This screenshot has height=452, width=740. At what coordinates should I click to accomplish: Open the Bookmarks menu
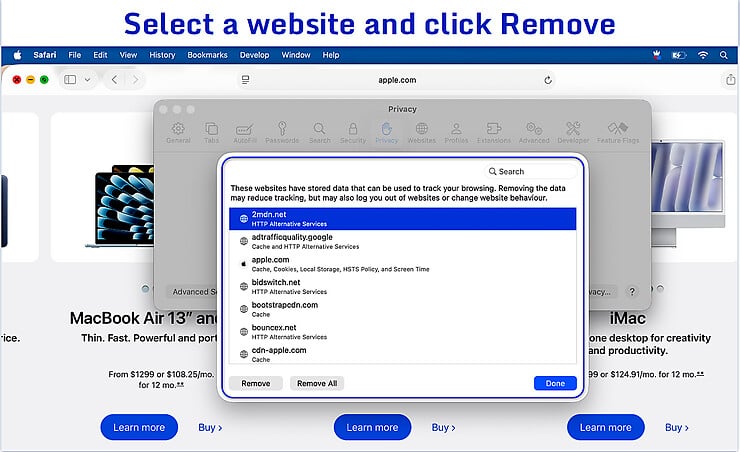click(207, 55)
